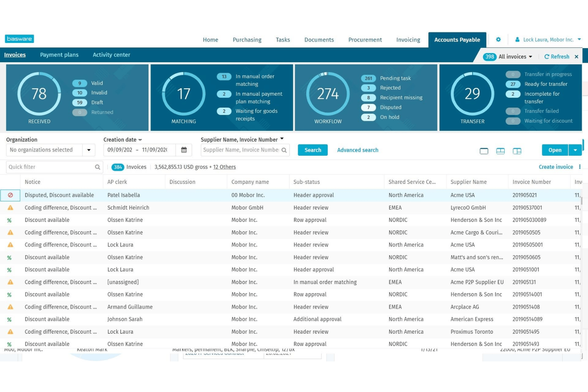Open the three-dot more options menu
The width and height of the screenshot is (588, 392).
(x=580, y=167)
